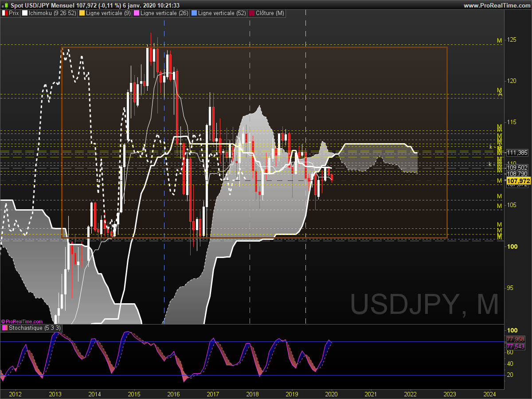The width and height of the screenshot is (532, 399).
Task: Click the blue Ligne verticale (52) swatch
Action: pos(194,13)
